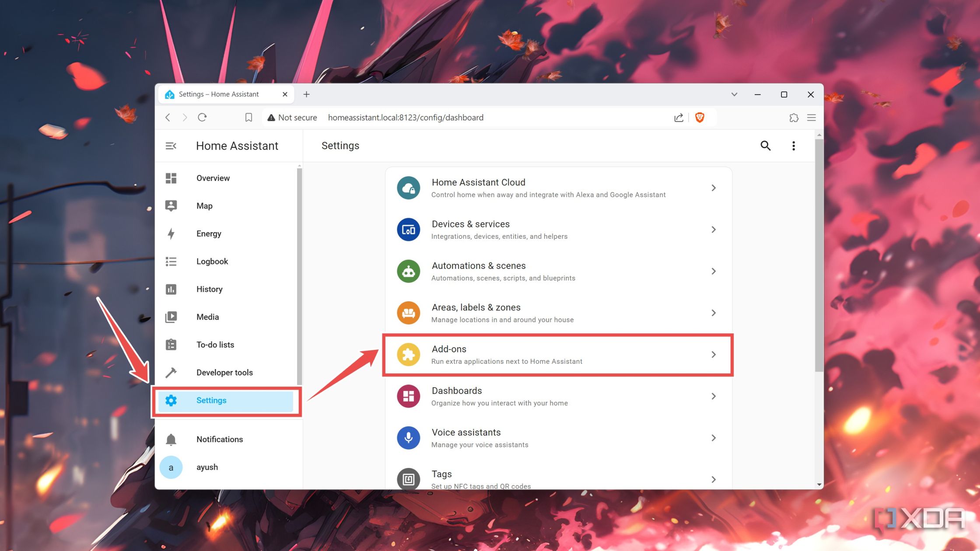Click the search magnifier in Settings header

click(x=766, y=146)
